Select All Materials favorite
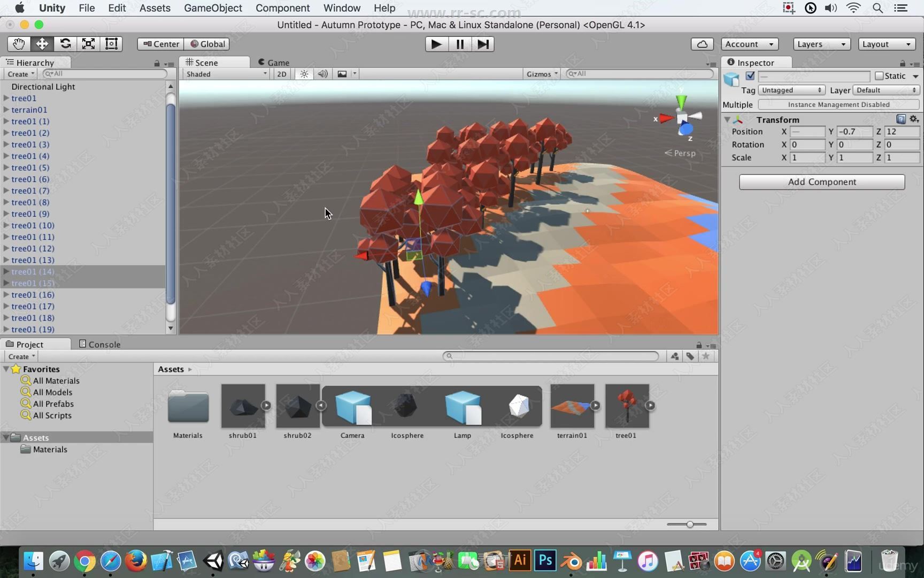 click(56, 381)
